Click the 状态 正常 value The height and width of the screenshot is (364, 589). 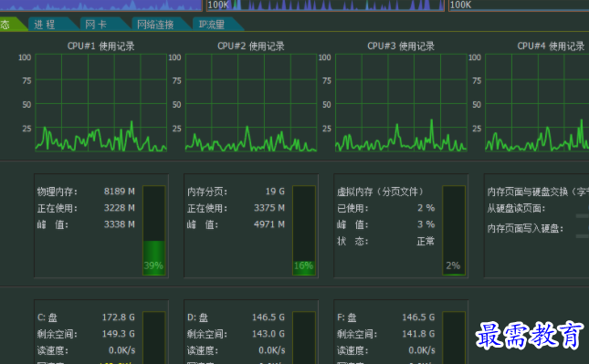pos(426,241)
